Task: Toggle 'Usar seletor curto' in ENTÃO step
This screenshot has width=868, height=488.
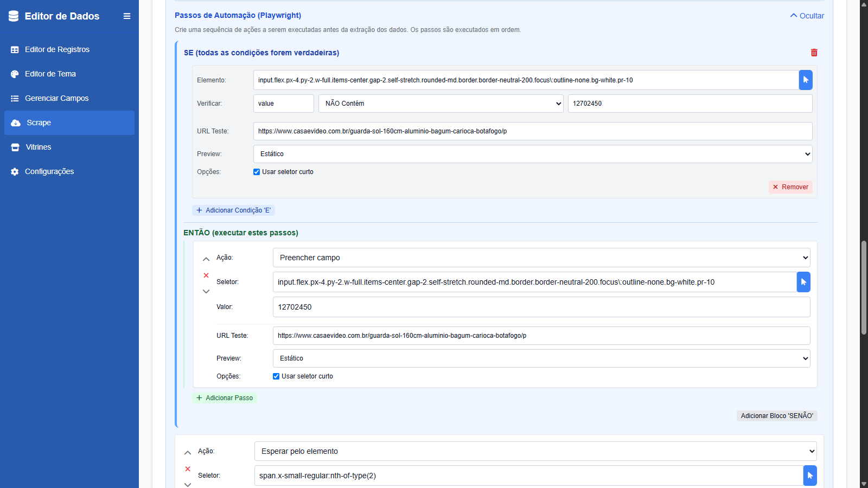Action: pos(276,376)
